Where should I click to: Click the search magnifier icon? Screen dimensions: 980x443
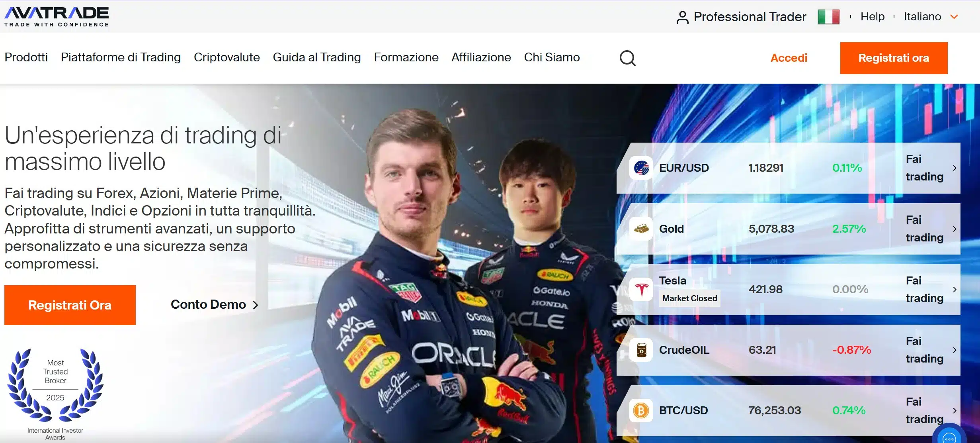click(627, 58)
